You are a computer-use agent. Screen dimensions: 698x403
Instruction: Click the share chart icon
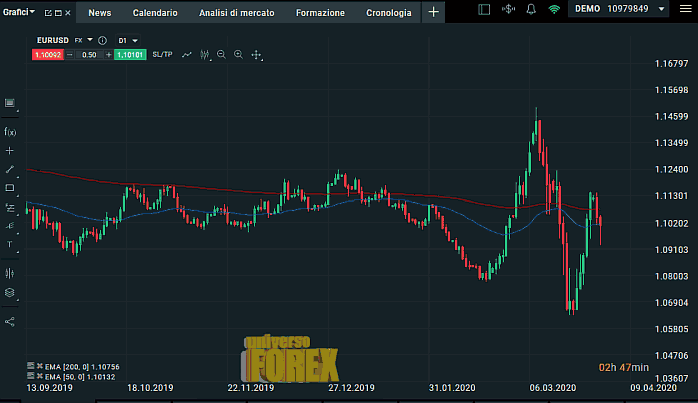10,321
